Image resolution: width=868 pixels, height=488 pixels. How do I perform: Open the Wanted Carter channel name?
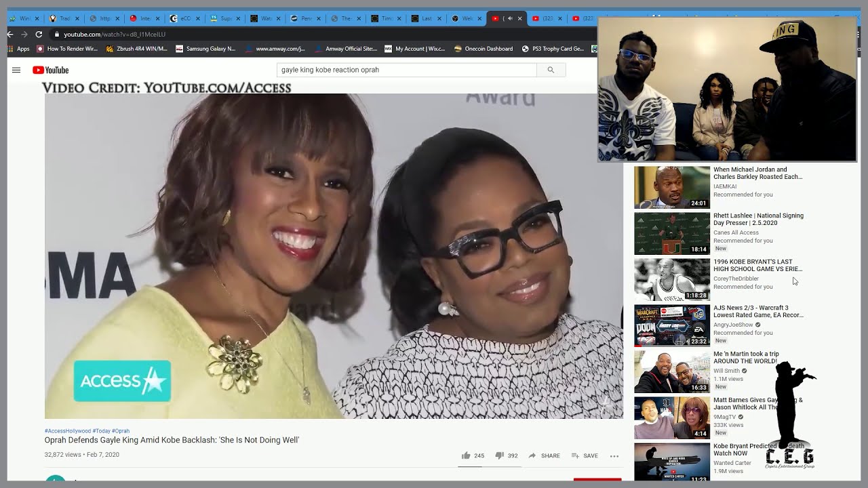[732, 462]
